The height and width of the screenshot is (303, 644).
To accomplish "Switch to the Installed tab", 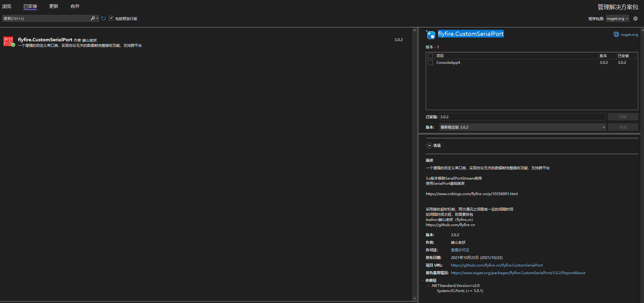I will [x=30, y=6].
